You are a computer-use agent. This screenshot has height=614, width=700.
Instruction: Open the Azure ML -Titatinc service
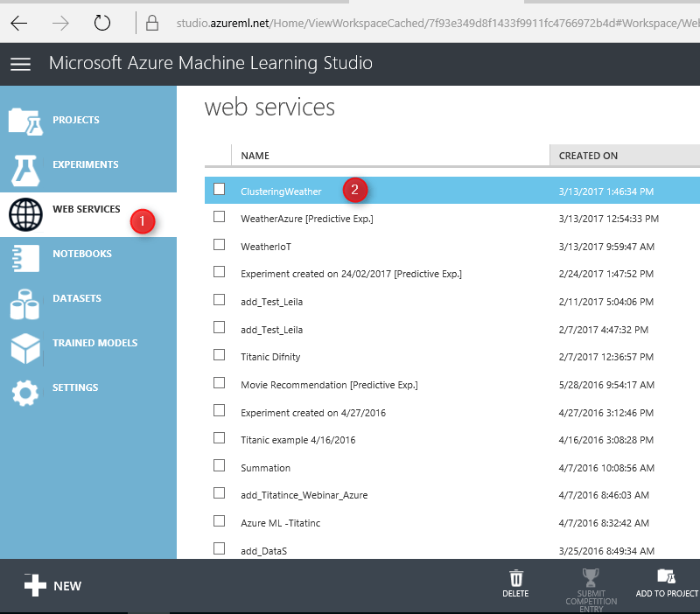(280, 523)
